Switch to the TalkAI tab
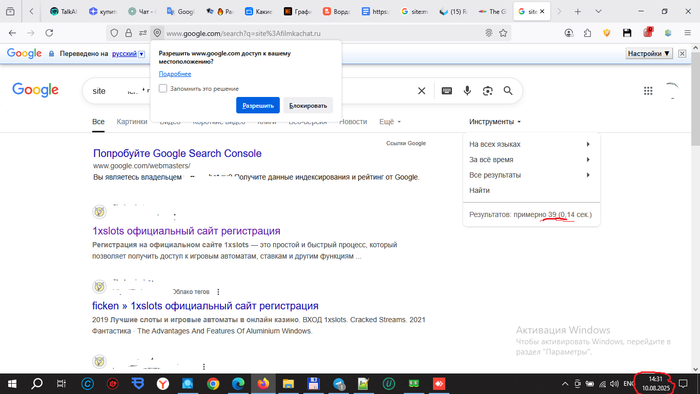 pos(63,12)
